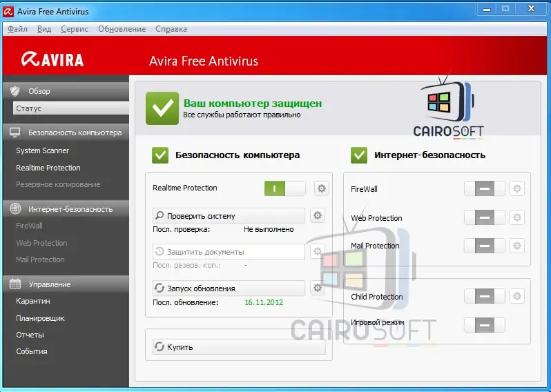Collapse the Обзор sidebar section

click(66, 91)
